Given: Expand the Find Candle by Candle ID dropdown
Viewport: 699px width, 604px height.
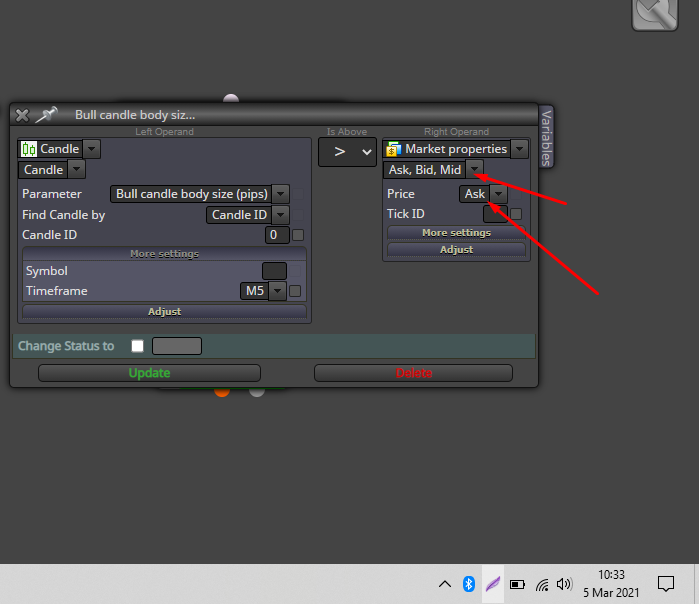Looking at the screenshot, I should tap(280, 215).
